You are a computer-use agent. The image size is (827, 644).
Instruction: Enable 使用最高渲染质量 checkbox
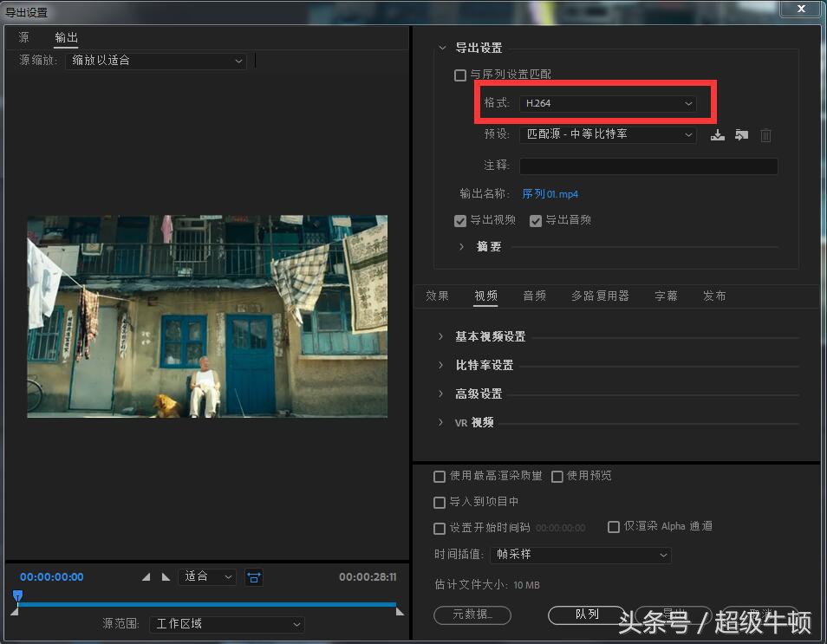click(439, 476)
